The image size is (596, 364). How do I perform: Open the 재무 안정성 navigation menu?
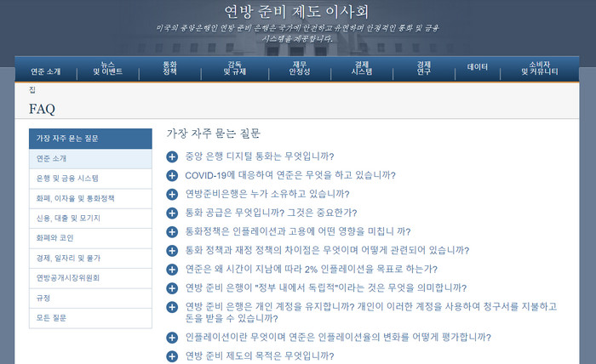click(x=300, y=68)
